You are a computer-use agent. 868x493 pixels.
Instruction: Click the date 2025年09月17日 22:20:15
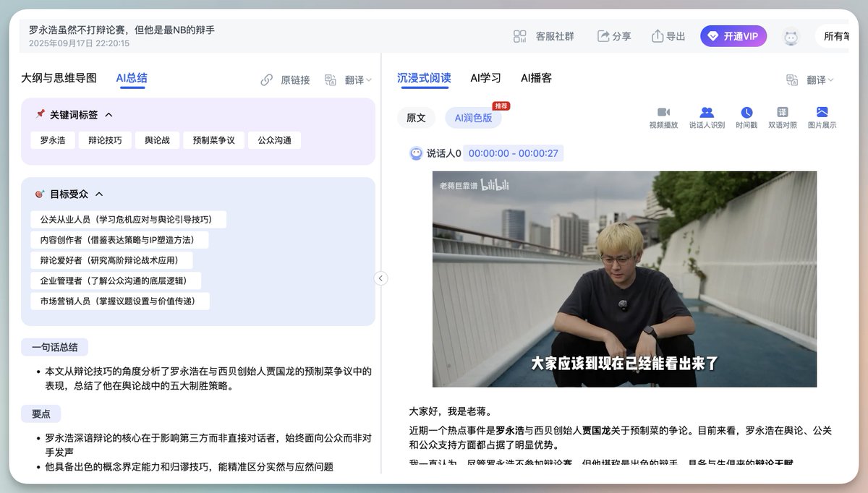click(x=79, y=43)
